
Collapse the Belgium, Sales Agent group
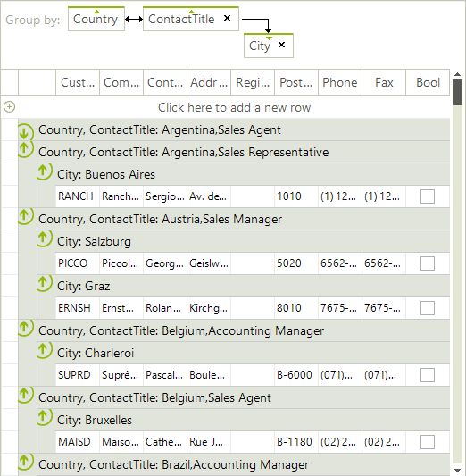coord(25,395)
